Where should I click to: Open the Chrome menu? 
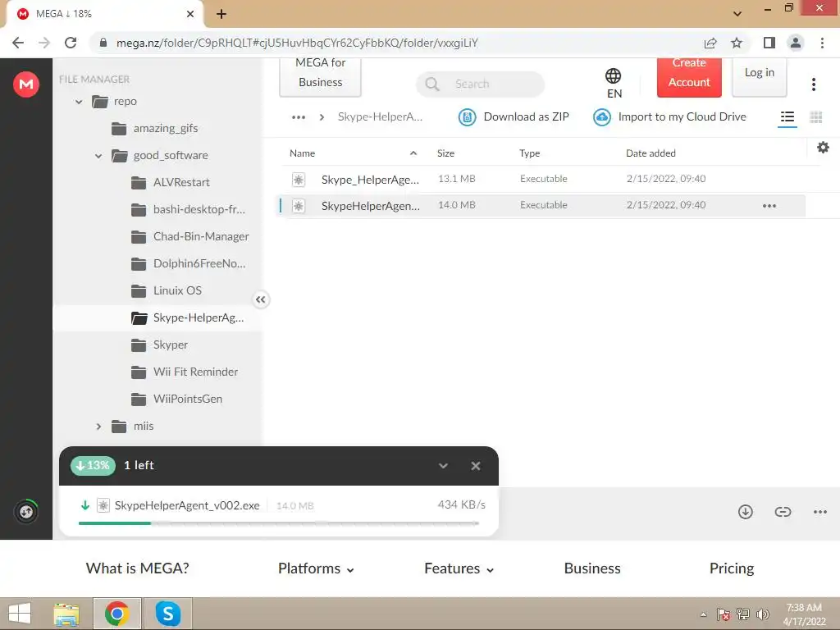point(822,43)
